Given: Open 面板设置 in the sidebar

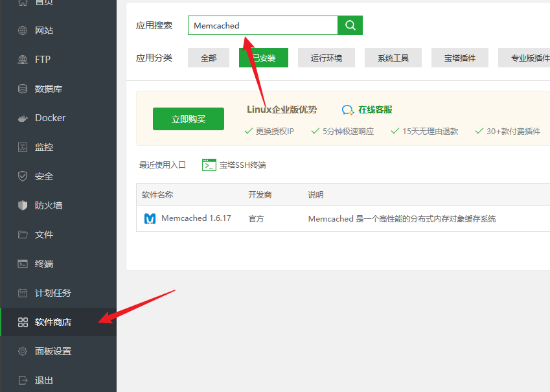Looking at the screenshot, I should (x=58, y=351).
